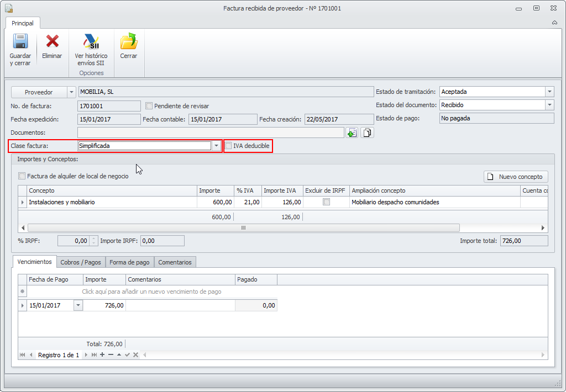Expand the Estado de tramitación dropdown
The width and height of the screenshot is (566, 392).
(x=549, y=92)
